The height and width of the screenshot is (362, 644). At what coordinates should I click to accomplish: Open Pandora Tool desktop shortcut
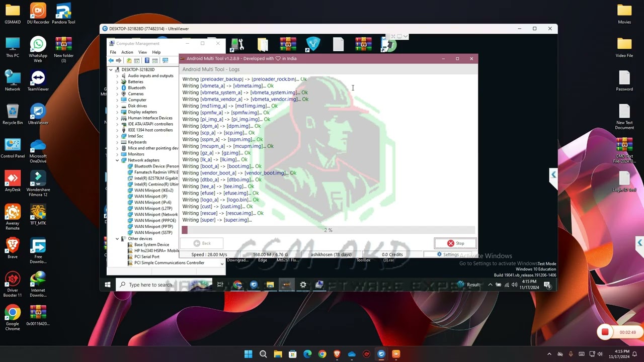coord(63,15)
